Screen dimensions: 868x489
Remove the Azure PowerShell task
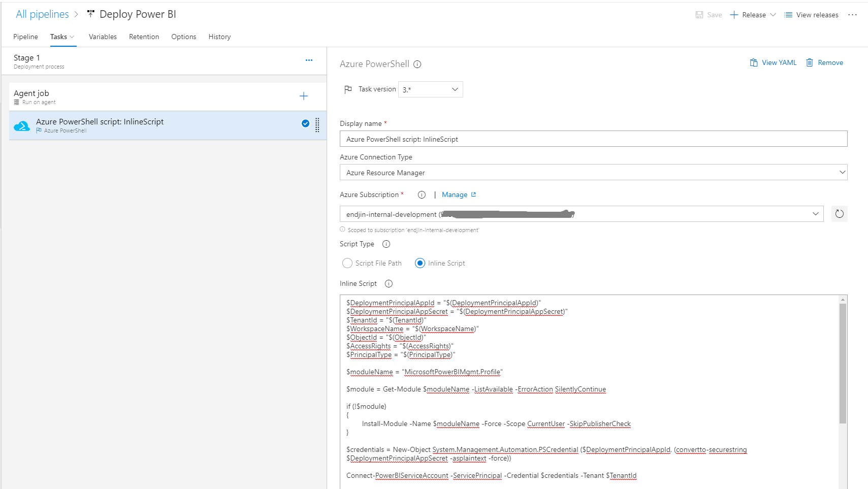(x=825, y=62)
